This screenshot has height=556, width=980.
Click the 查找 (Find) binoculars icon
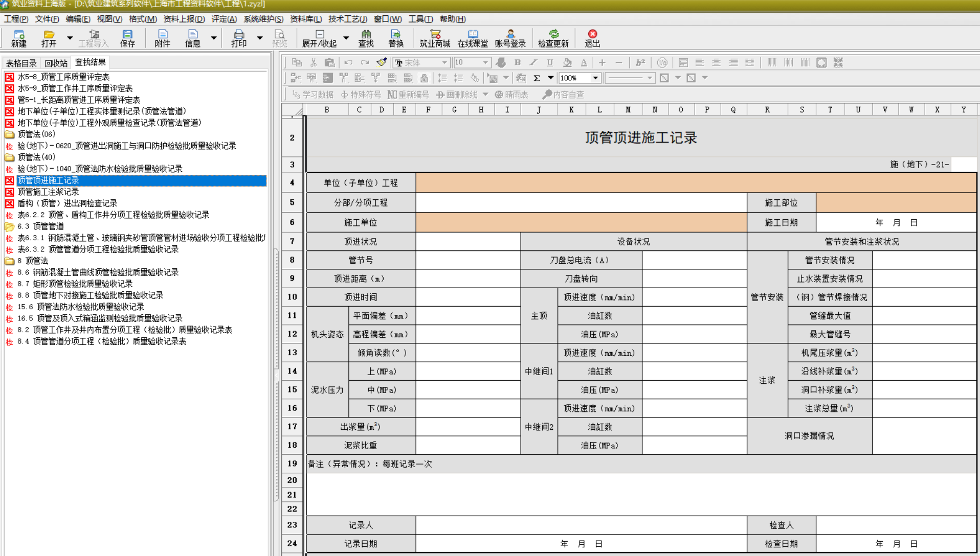click(366, 38)
